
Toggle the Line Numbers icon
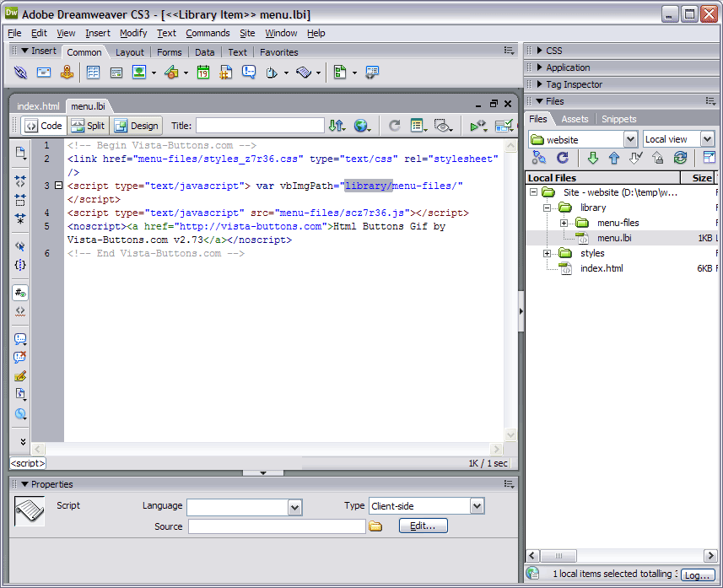point(20,293)
